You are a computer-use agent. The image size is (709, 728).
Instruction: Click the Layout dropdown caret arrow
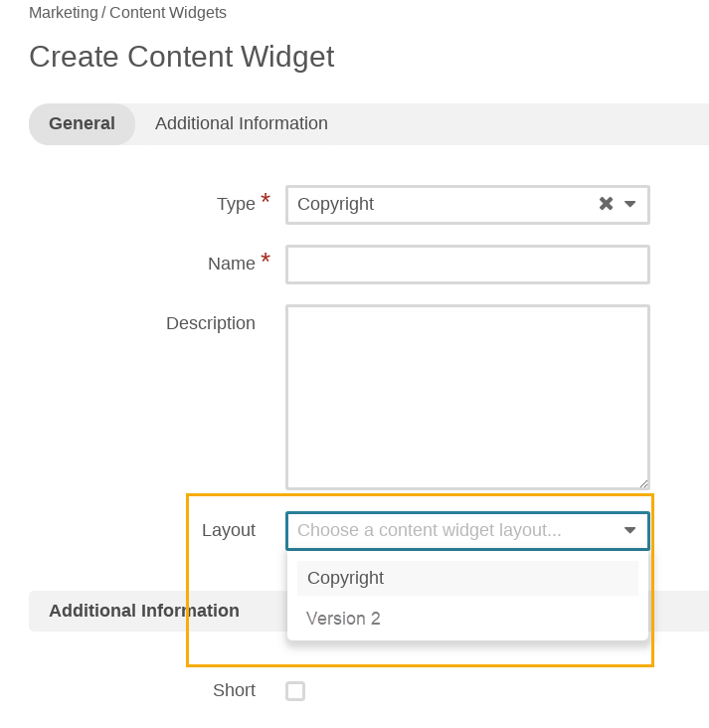pos(630,531)
